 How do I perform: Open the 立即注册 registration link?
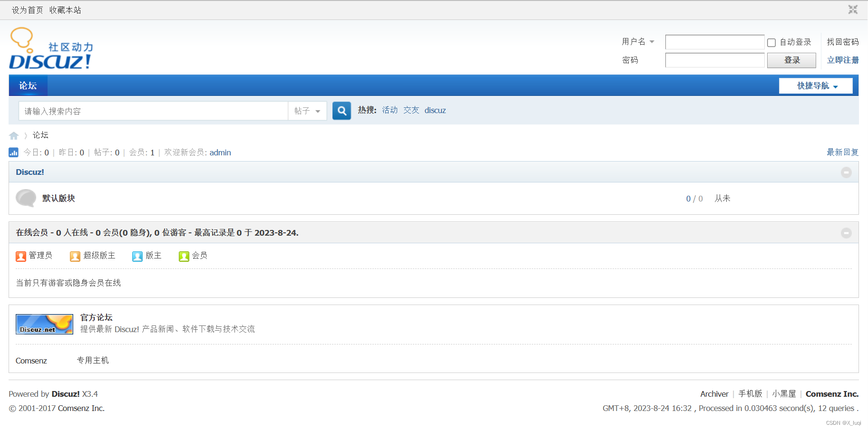click(x=843, y=60)
